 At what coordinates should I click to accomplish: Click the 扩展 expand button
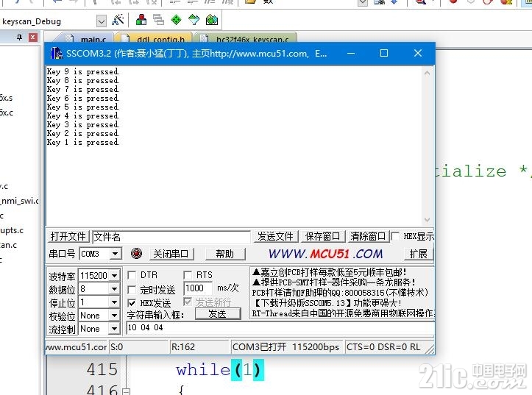(x=418, y=254)
